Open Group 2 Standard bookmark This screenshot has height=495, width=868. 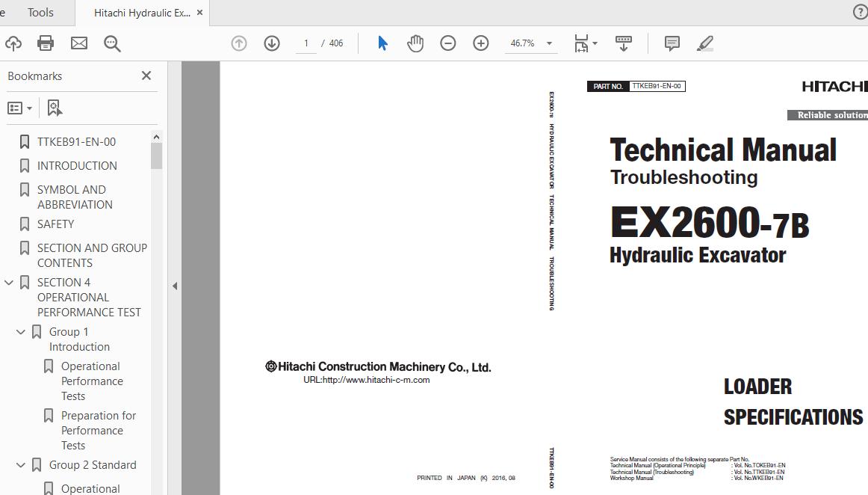click(x=93, y=465)
